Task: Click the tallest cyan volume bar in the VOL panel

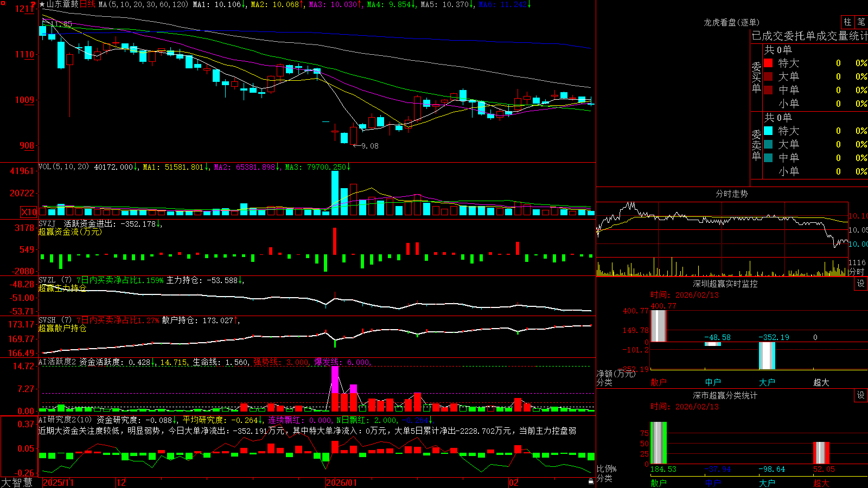Action: click(x=335, y=193)
